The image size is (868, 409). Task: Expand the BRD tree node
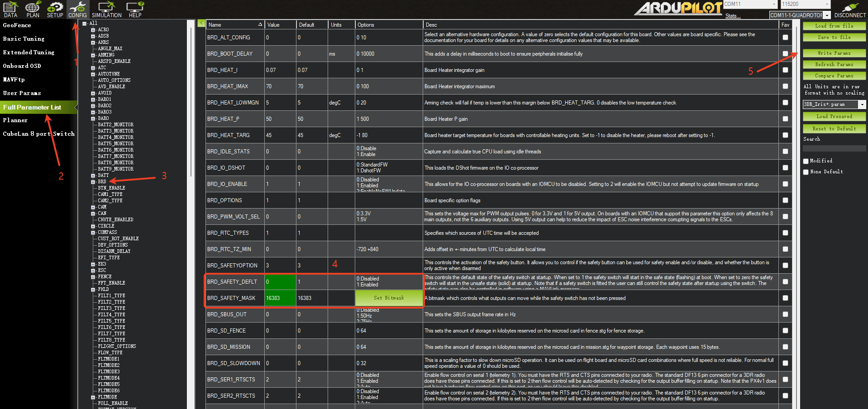click(x=93, y=182)
